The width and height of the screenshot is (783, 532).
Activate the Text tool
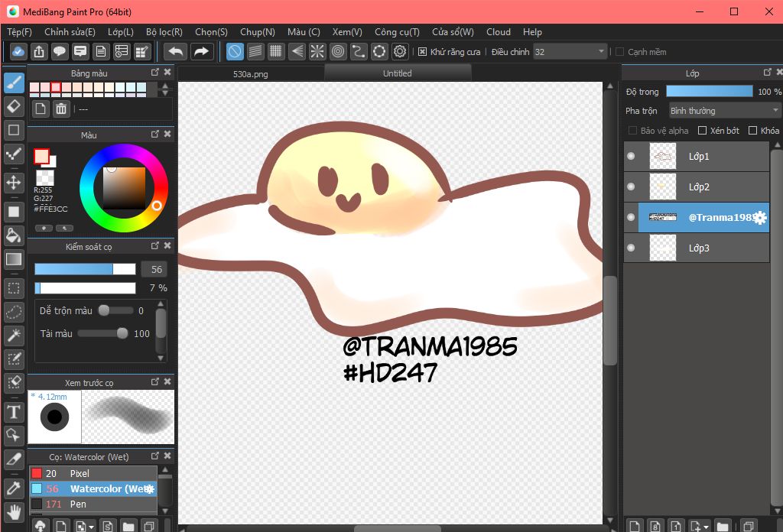click(x=14, y=412)
